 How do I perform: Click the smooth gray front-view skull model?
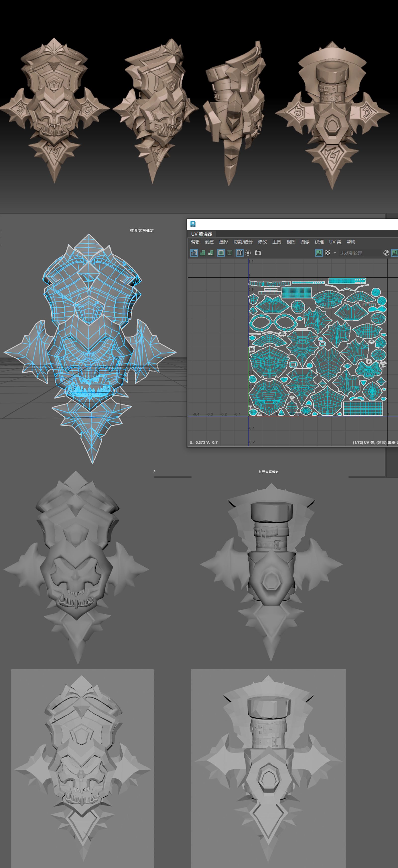click(76, 567)
